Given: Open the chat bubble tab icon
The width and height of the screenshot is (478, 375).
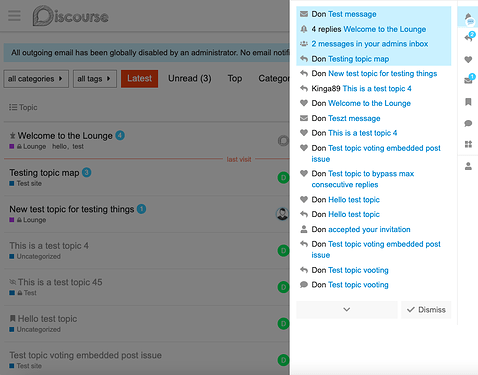Looking at the screenshot, I should [468, 123].
